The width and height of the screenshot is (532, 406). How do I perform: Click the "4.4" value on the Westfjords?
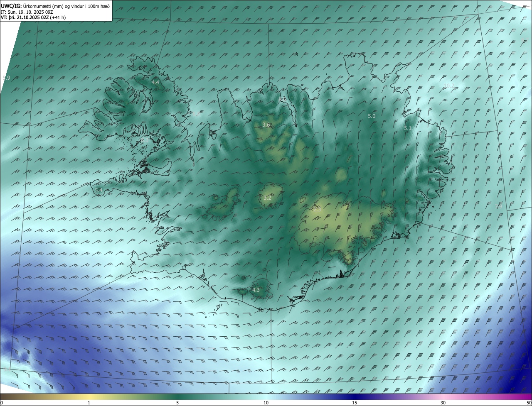pyautogui.click(x=155, y=83)
